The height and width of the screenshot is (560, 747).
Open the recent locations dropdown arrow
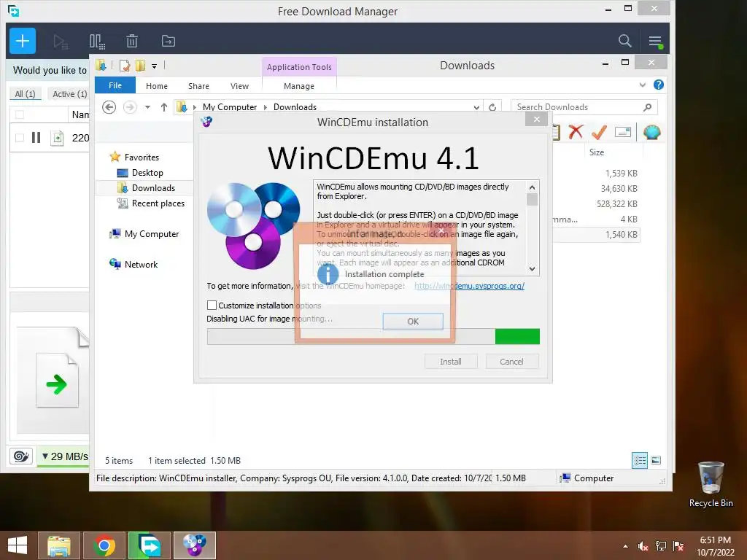click(147, 107)
